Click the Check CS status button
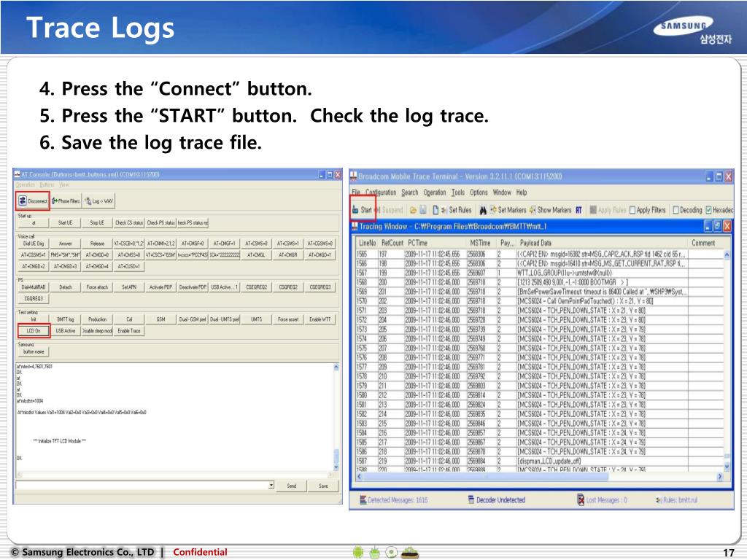Image resolution: width=747 pixels, height=560 pixels. pos(129,222)
